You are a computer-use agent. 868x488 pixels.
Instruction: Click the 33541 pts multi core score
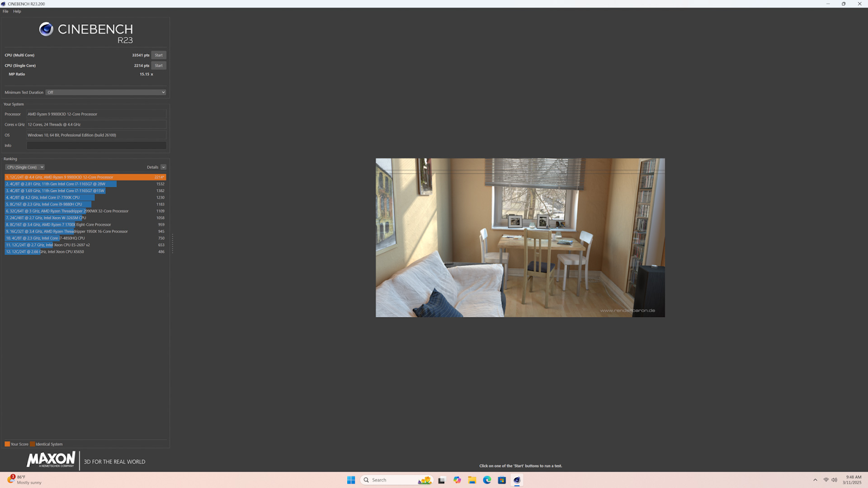[141, 55]
